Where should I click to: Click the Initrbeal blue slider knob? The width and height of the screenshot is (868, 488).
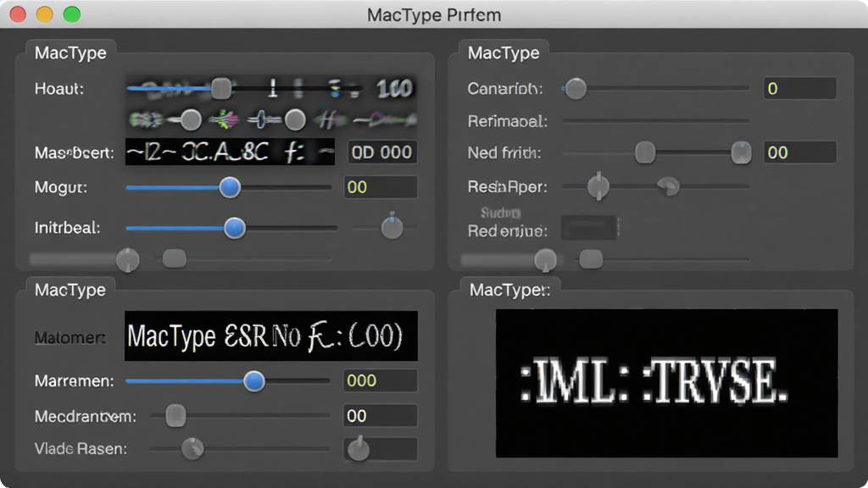(235, 228)
